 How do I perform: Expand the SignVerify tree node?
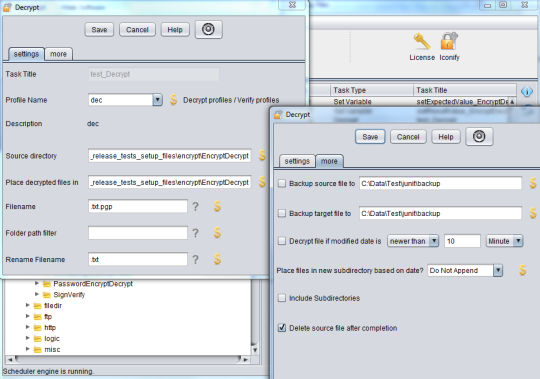(x=37, y=295)
